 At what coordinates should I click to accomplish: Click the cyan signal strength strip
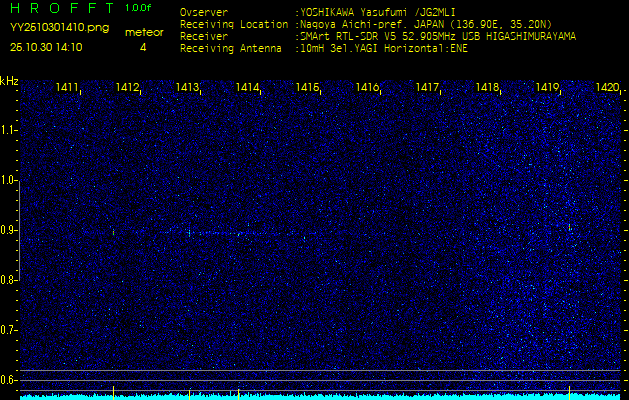(x=320, y=396)
